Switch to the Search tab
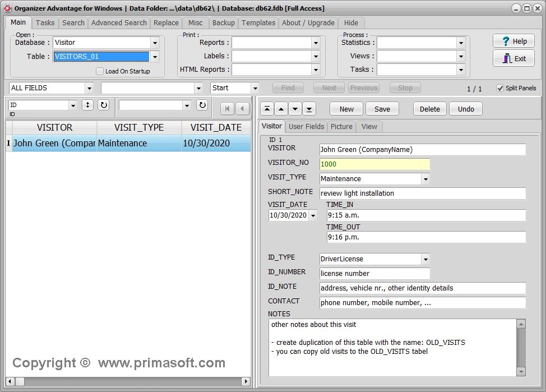The height and width of the screenshot is (392, 546). click(73, 22)
